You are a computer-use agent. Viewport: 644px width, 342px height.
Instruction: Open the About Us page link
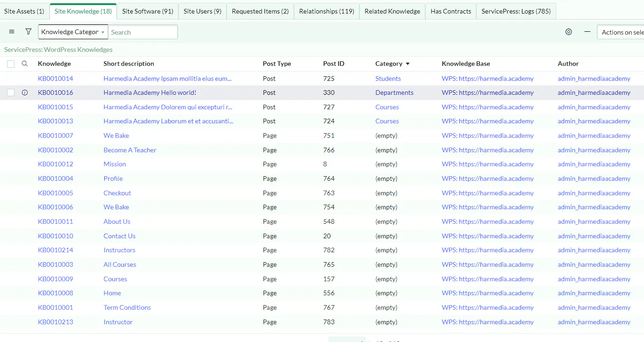117,221
